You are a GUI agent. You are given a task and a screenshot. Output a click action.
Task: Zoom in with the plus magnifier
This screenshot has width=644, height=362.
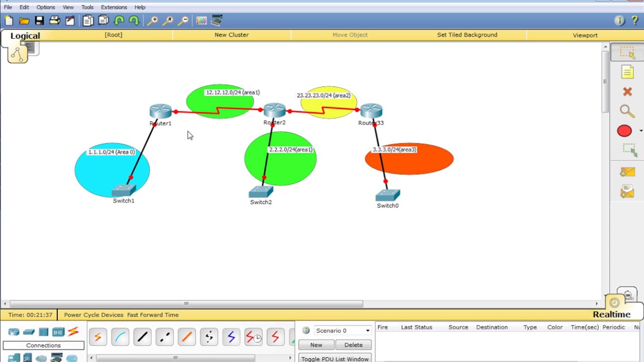(x=152, y=21)
